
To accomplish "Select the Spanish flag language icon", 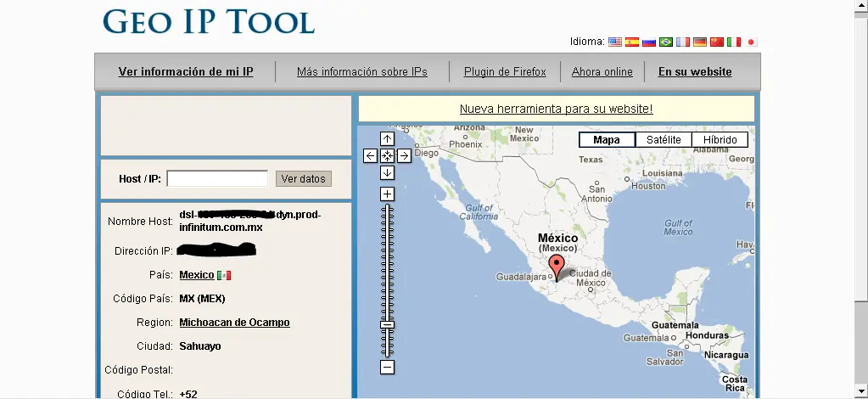I will 632,42.
